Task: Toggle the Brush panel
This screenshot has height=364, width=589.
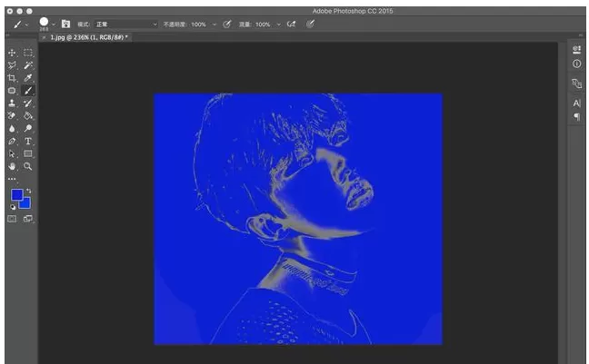Action: point(65,24)
